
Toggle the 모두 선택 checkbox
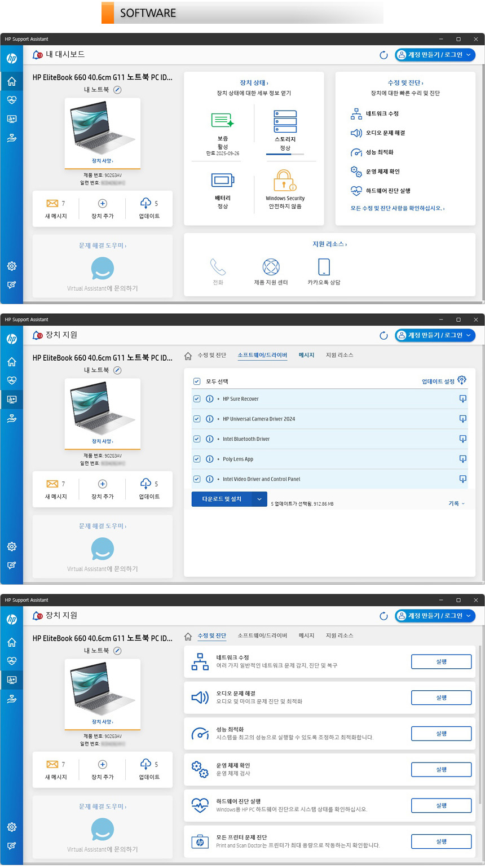197,382
